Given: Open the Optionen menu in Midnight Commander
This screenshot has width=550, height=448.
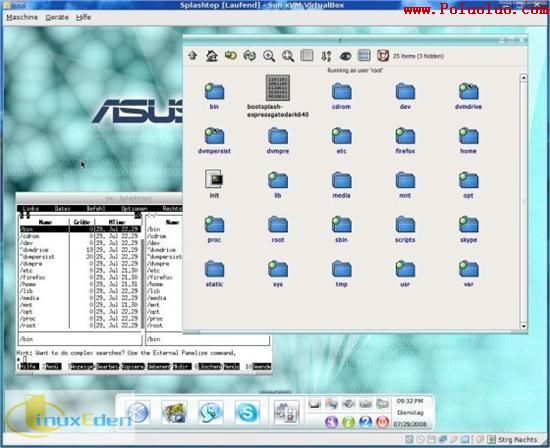Looking at the screenshot, I should tap(134, 208).
